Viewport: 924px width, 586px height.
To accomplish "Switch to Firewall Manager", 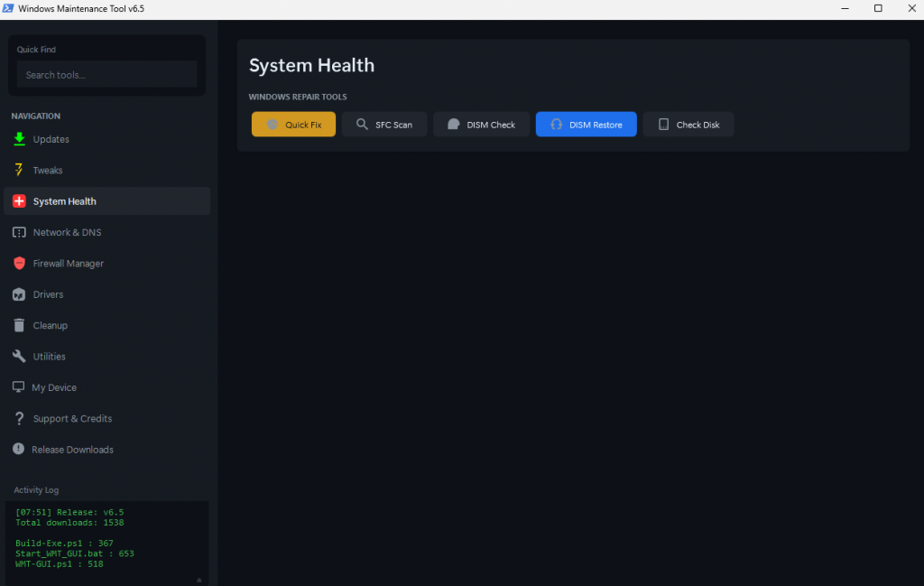I will pos(106,263).
